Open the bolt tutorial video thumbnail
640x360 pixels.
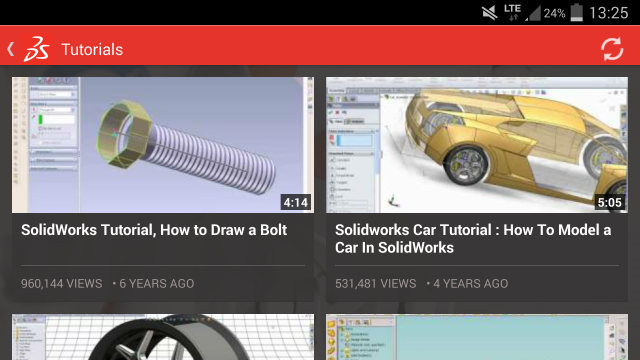(x=163, y=145)
